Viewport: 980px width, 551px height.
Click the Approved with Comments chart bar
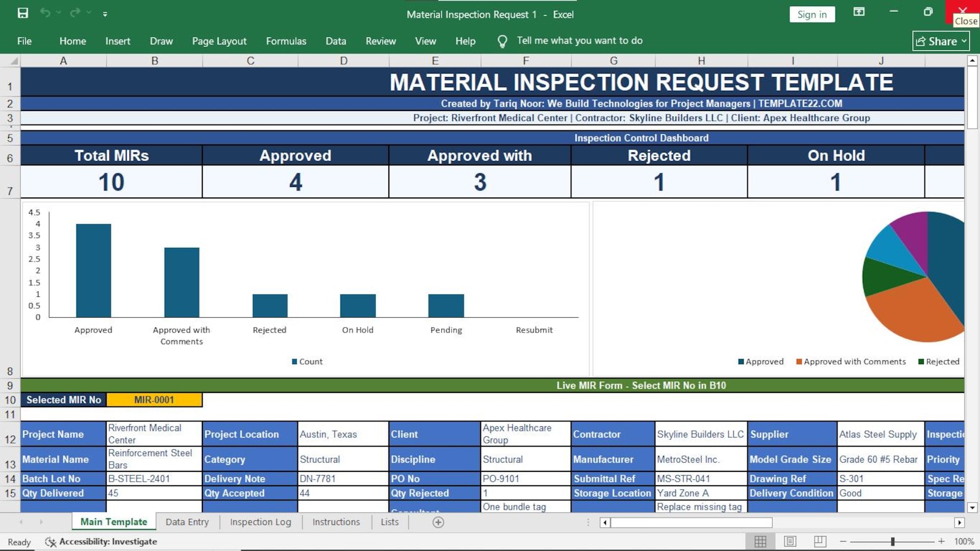(181, 283)
